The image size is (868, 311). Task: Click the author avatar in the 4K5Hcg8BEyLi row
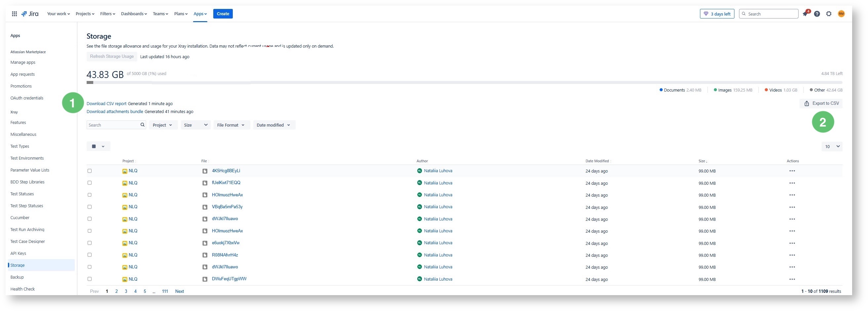(x=419, y=171)
